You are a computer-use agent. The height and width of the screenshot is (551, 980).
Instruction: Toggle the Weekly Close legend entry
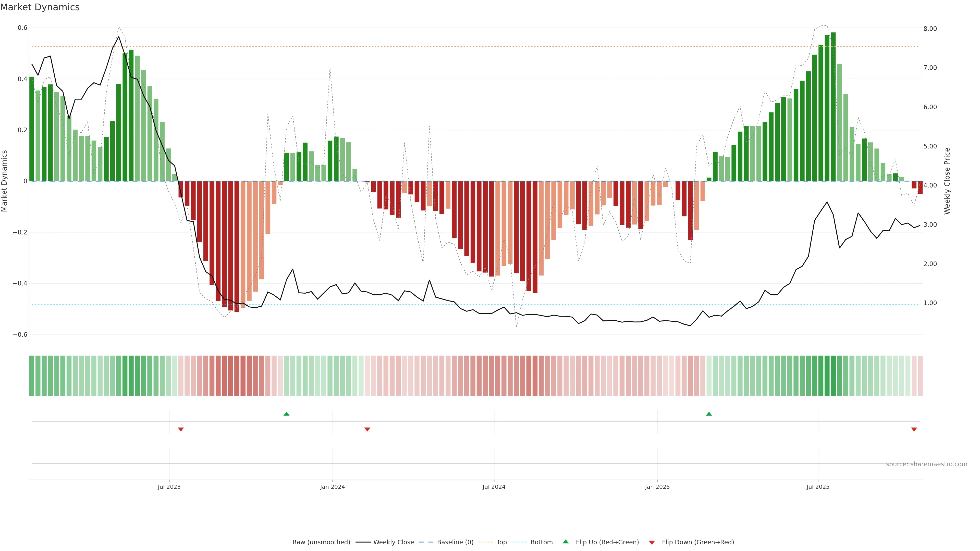393,542
